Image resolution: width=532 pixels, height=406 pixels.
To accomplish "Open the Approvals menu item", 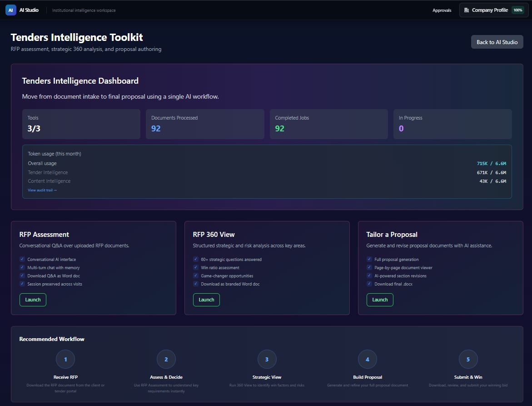I will [442, 10].
